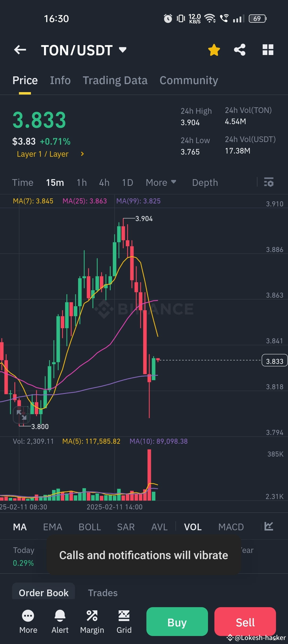
Task: Expand the Layer 1 / Layer category link
Action: (x=50, y=154)
